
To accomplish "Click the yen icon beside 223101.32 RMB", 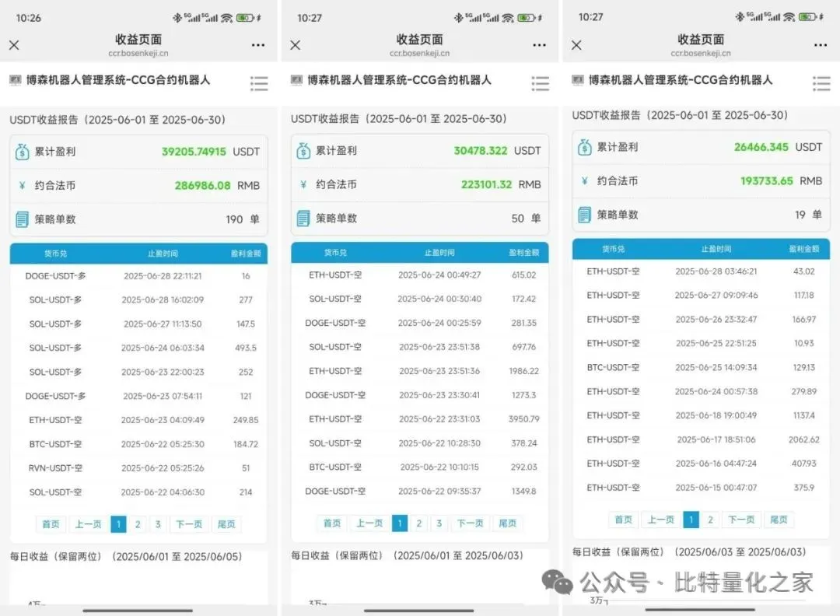I will [303, 184].
